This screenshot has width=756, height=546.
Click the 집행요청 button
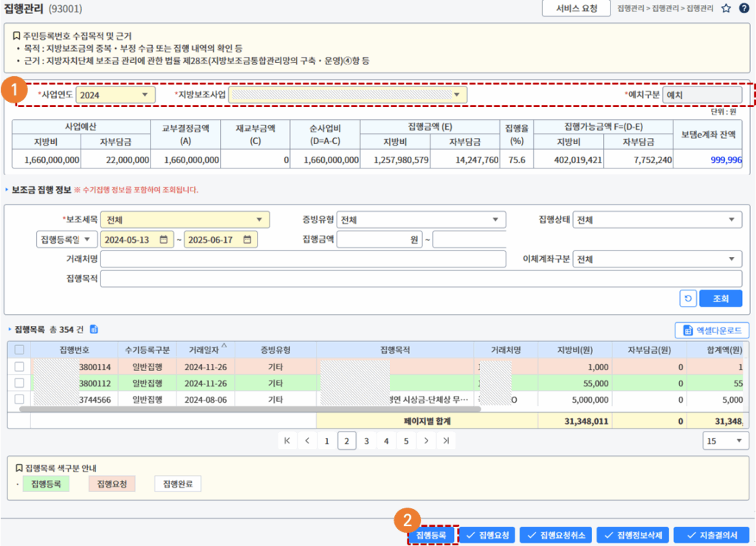click(x=487, y=535)
